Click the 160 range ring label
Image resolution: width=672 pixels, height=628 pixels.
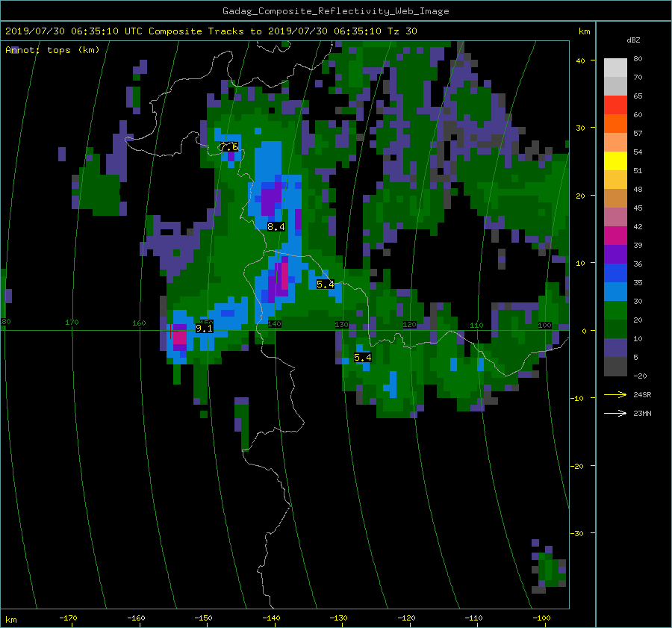139,323
